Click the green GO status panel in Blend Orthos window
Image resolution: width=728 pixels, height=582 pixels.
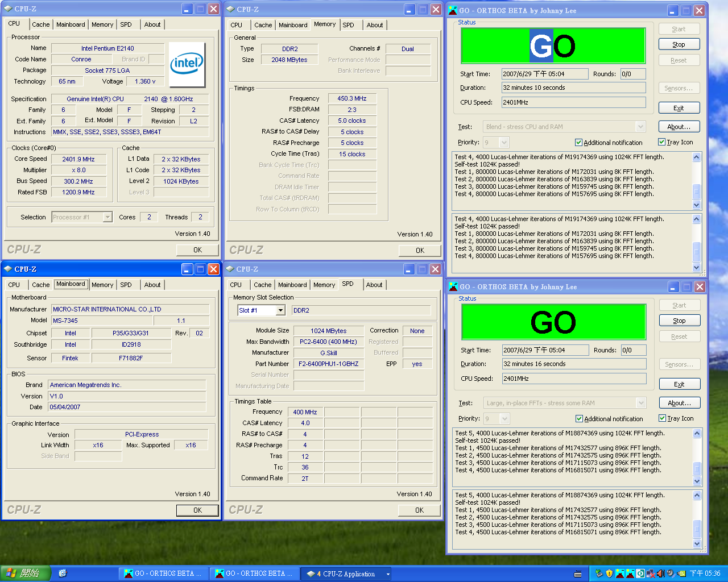pyautogui.click(x=553, y=45)
